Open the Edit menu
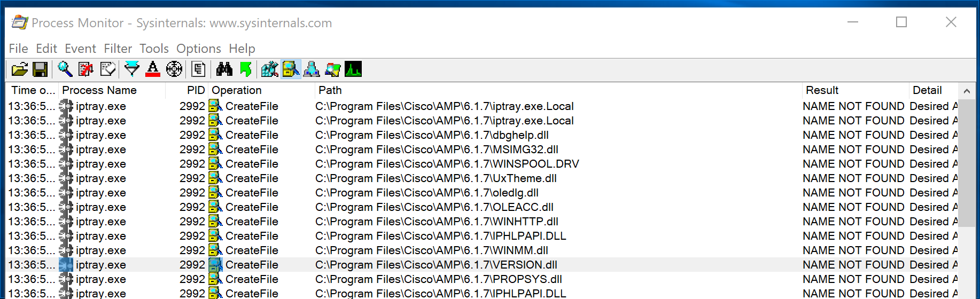Viewport: 980px width, 299px height. [x=46, y=49]
